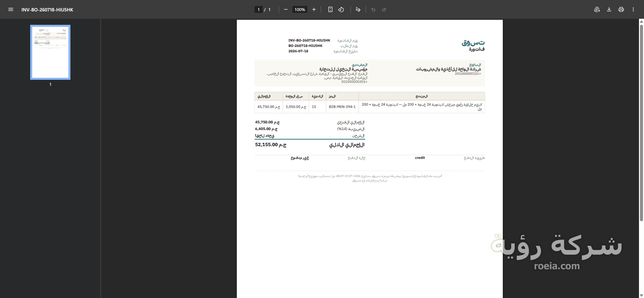This screenshot has width=644, height=298.
Task: Open the draw annotation tool
Action: pyautogui.click(x=358, y=9)
